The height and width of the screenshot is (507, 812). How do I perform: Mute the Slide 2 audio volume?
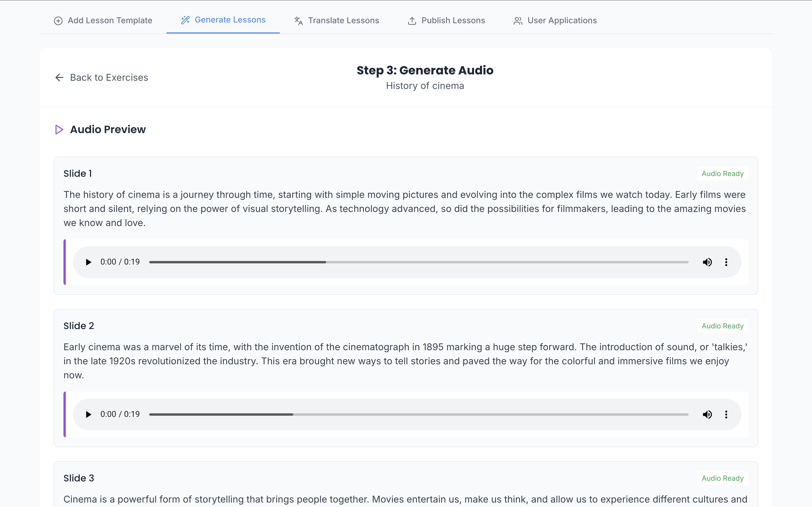(x=707, y=415)
